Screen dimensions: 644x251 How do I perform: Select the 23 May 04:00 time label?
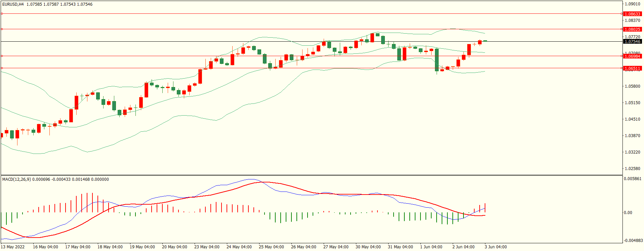[207, 247]
